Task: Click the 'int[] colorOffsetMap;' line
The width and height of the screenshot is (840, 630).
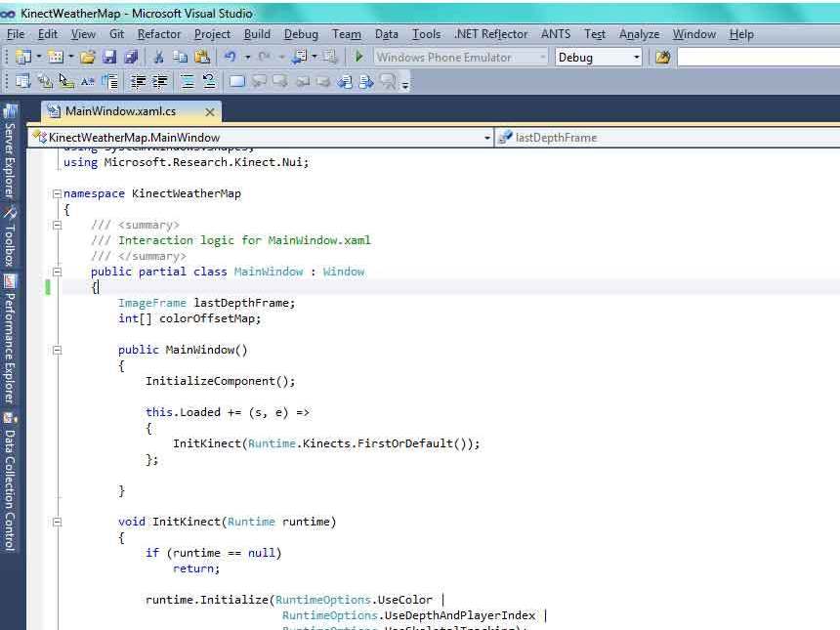Action: [x=189, y=318]
